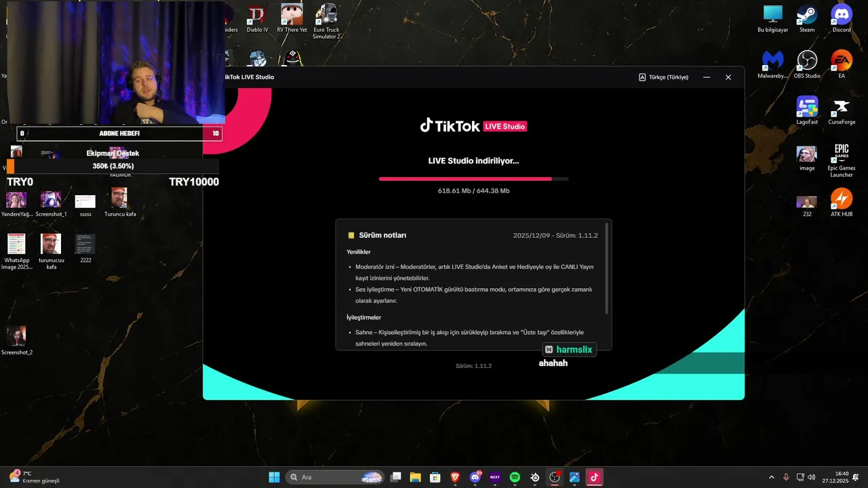Click the LIVE Studio download progress bar
This screenshot has width=868, height=488.
coord(473,179)
